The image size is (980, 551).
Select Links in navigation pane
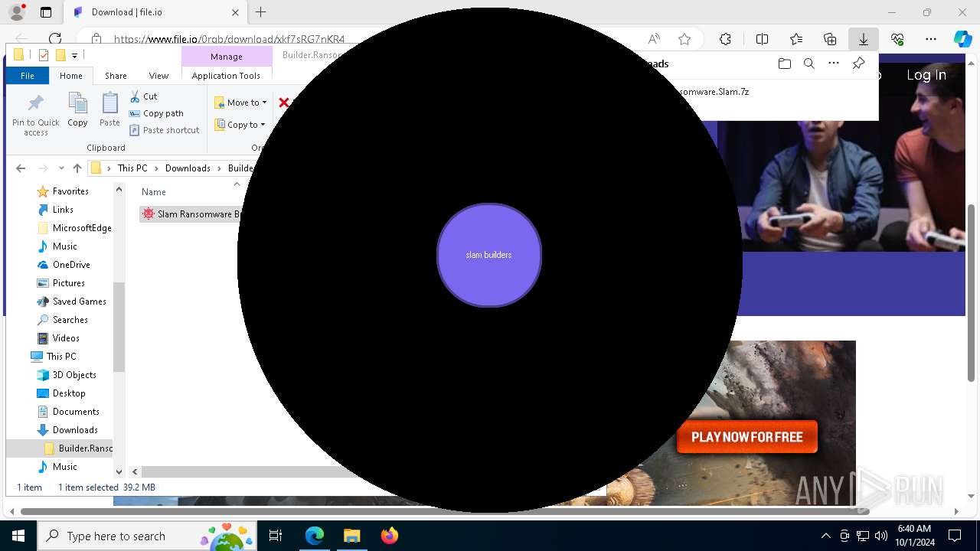pos(63,210)
